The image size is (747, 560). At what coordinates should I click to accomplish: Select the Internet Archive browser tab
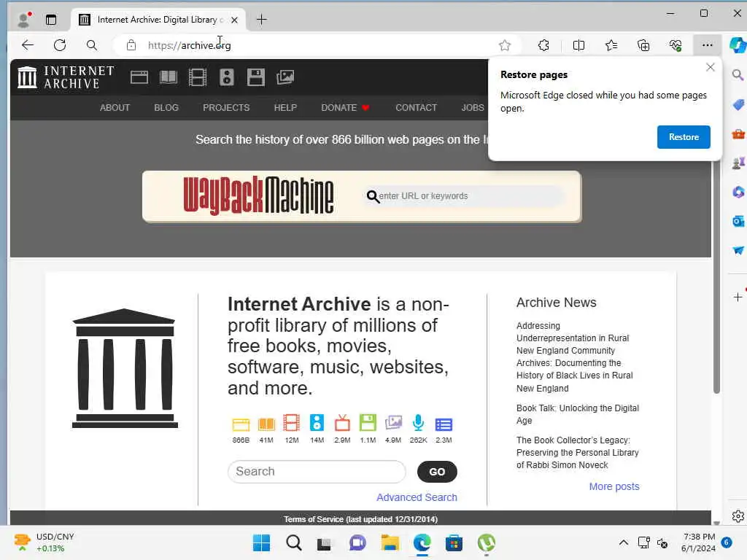158,20
